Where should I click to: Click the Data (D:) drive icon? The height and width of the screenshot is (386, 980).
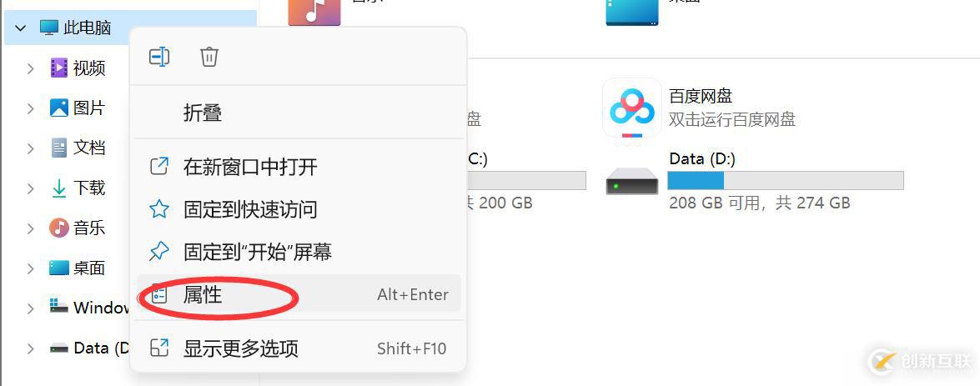[631, 181]
